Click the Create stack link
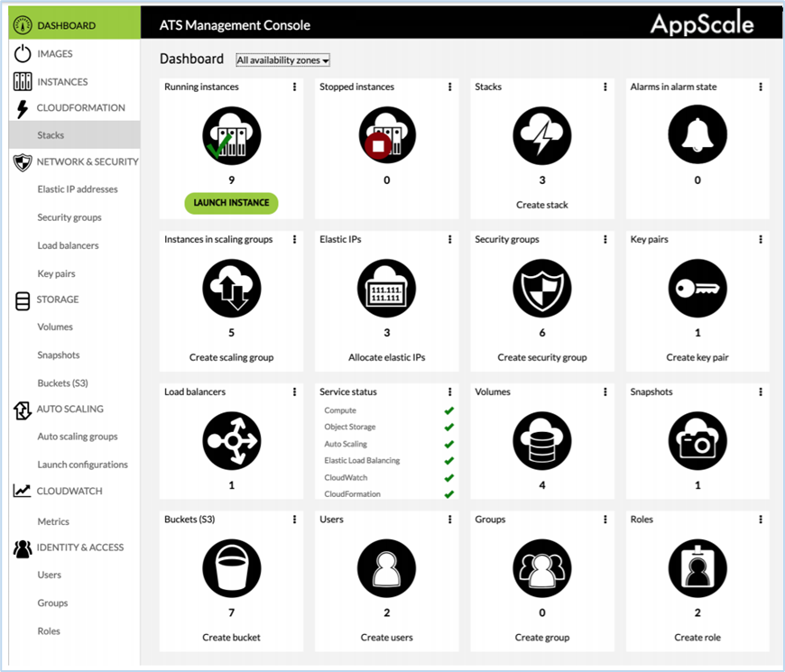Screen dimensions: 785x672 coord(542,205)
